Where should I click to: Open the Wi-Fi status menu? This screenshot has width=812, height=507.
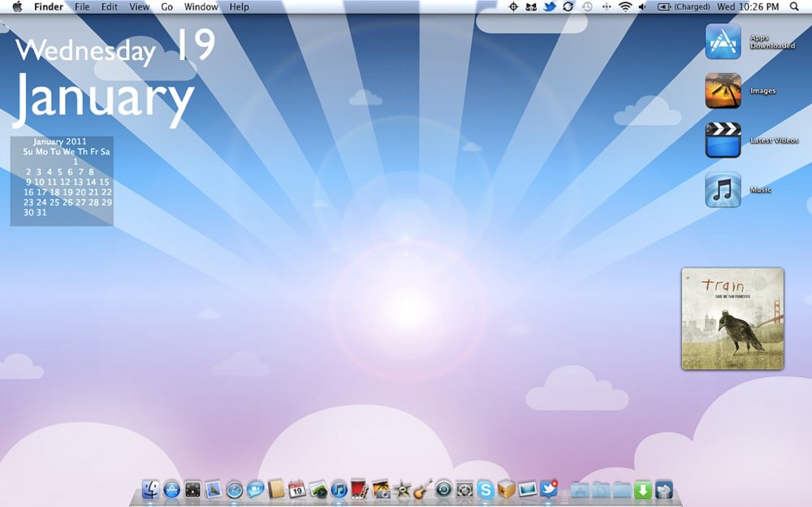[625, 6]
